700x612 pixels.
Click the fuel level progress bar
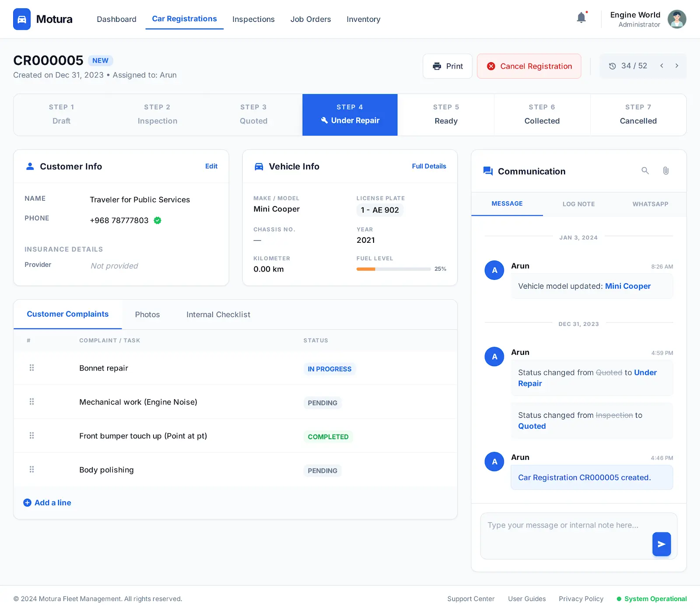click(x=393, y=269)
